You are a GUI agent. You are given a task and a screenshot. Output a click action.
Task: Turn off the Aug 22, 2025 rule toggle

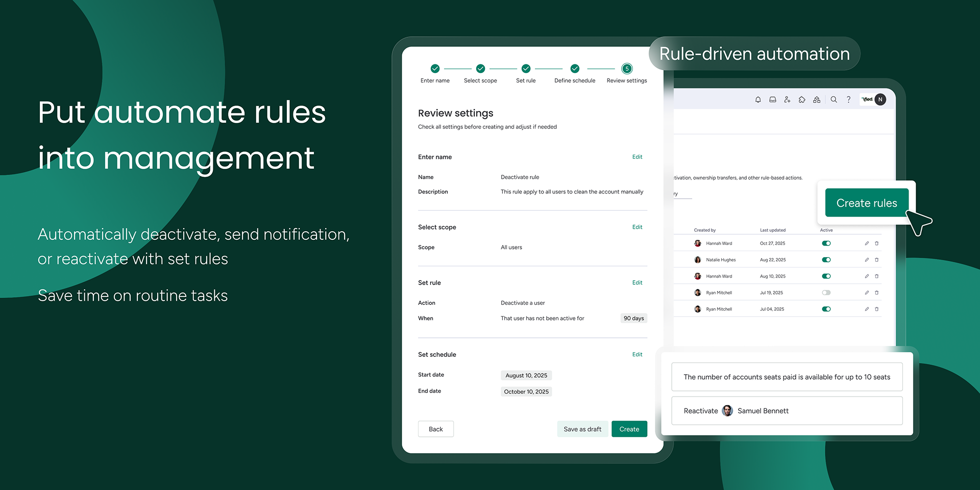click(826, 260)
